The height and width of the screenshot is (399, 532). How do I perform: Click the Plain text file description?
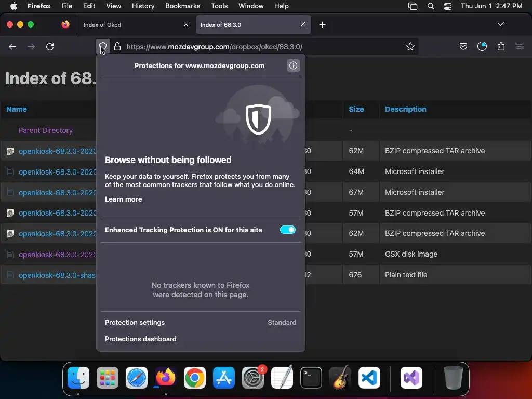coord(406,275)
